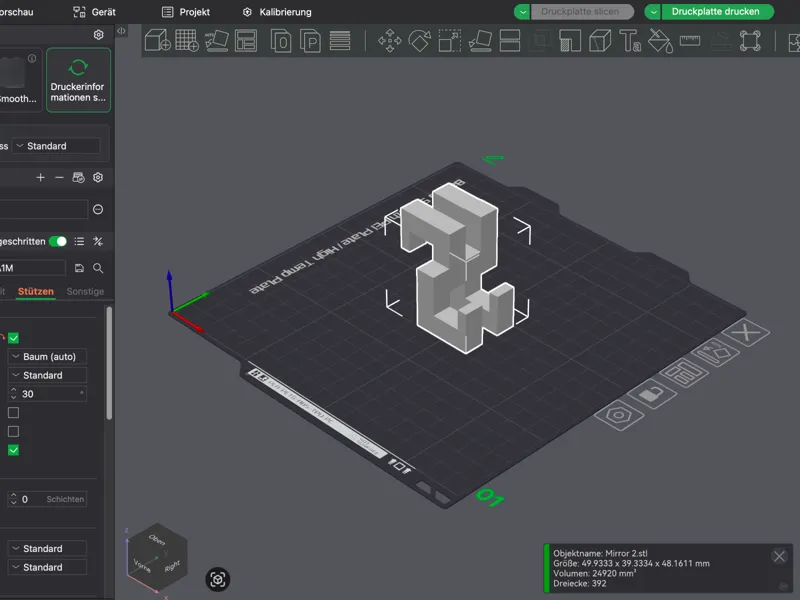800x600 pixels.
Task: Click the plate lock icon on the build plate
Action: click(x=652, y=393)
